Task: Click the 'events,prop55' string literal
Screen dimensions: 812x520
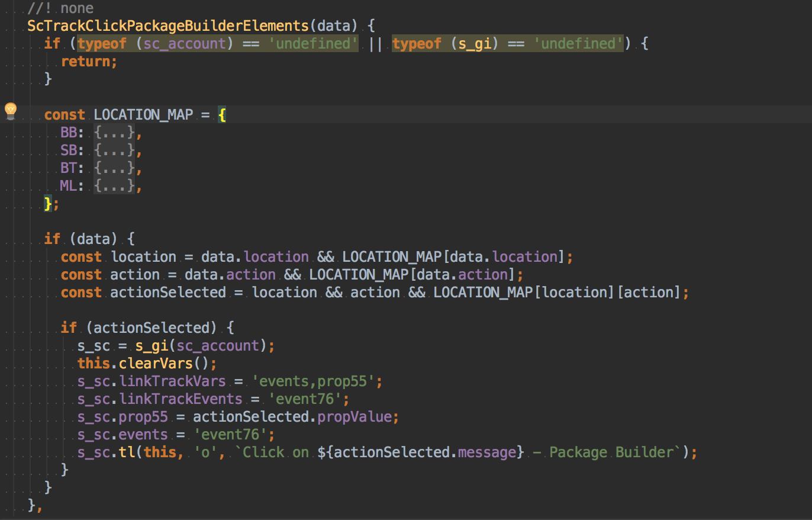Action: click(x=314, y=381)
